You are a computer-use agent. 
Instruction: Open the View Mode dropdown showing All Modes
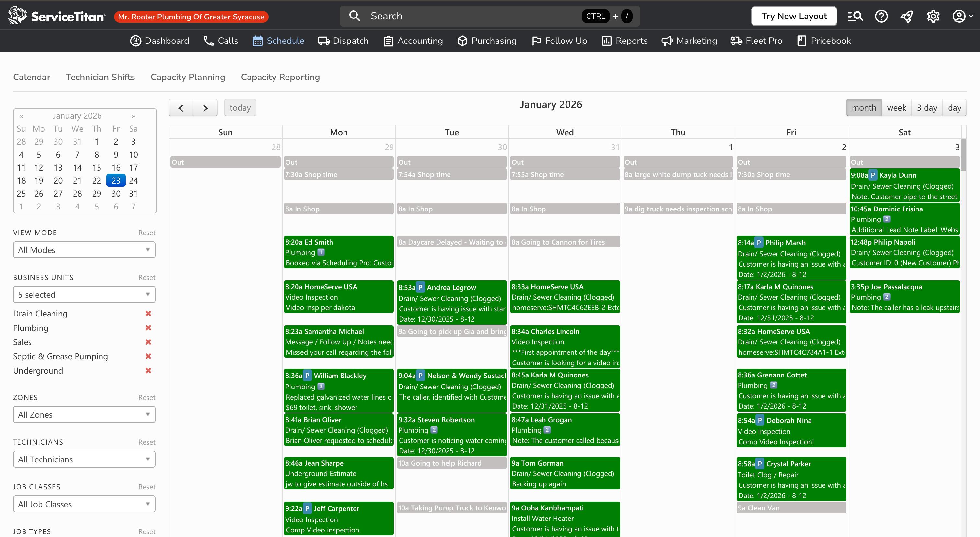tap(84, 250)
